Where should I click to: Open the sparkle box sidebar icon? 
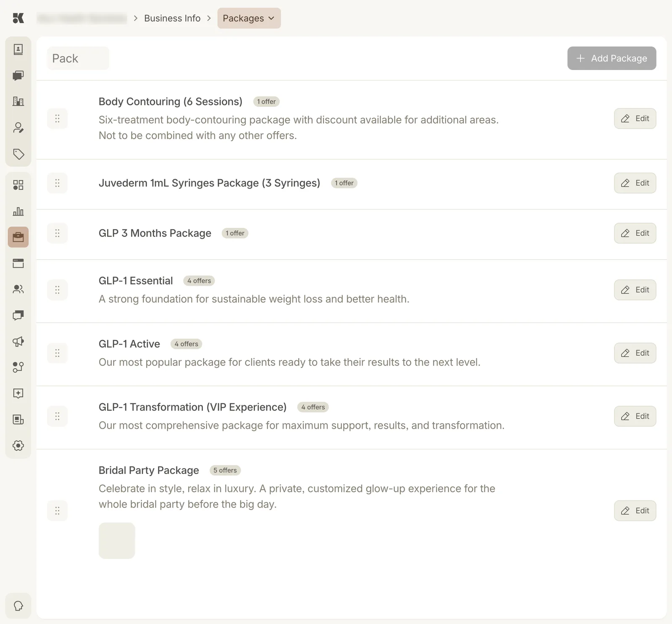pos(18,393)
